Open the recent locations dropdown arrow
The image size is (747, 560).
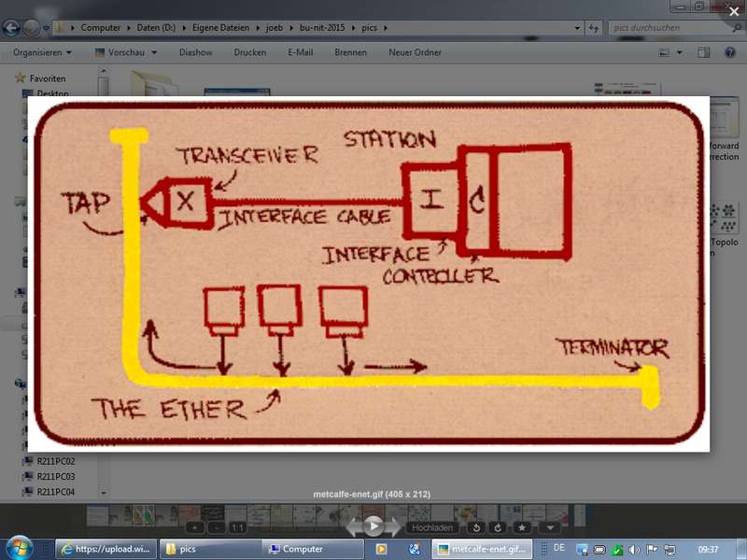(46, 28)
